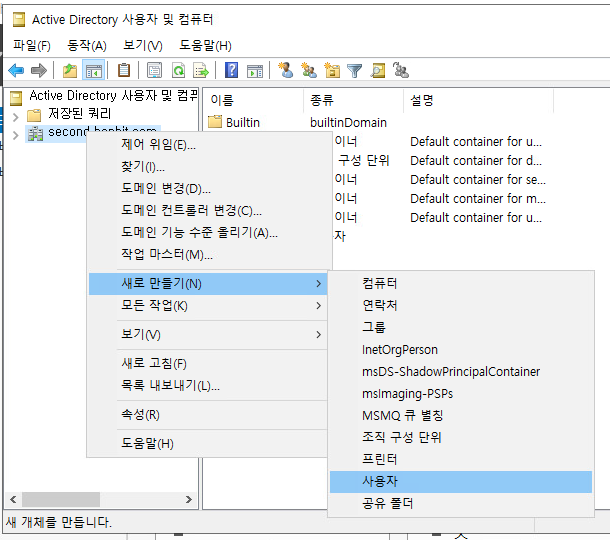This screenshot has width=610, height=540.
Task: Click the Up one level folder icon
Action: tap(70, 70)
